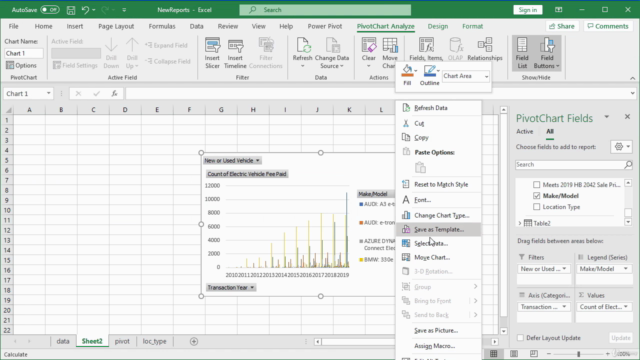The width and height of the screenshot is (640, 360).
Task: Check the Location Type field
Action: 536,207
